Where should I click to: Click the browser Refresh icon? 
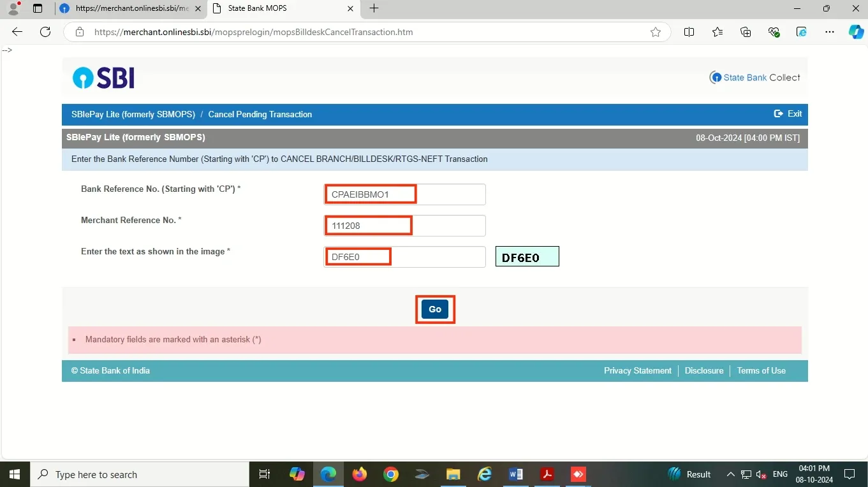45,32
